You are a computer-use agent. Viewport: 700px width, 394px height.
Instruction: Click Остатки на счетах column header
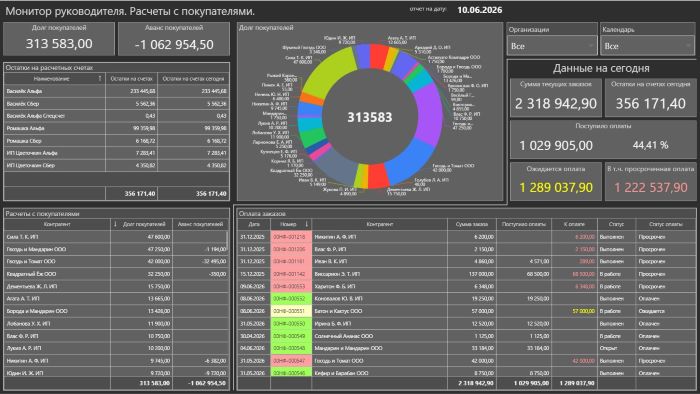click(131, 79)
